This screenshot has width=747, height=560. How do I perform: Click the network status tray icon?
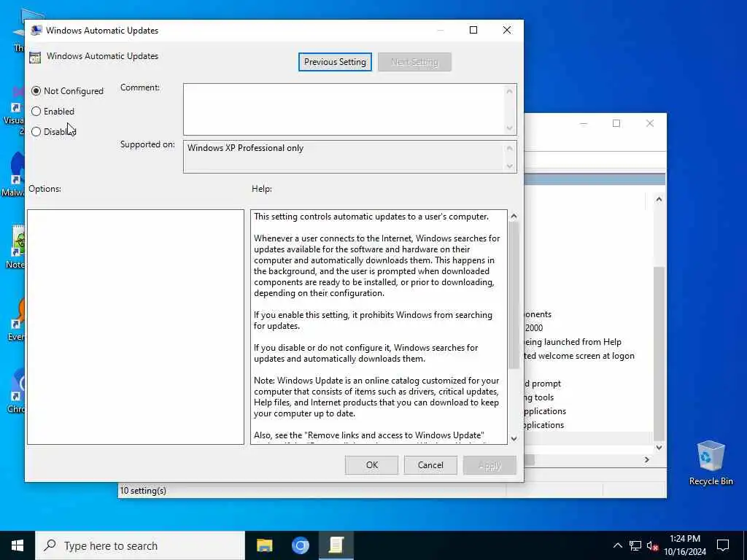coord(635,545)
